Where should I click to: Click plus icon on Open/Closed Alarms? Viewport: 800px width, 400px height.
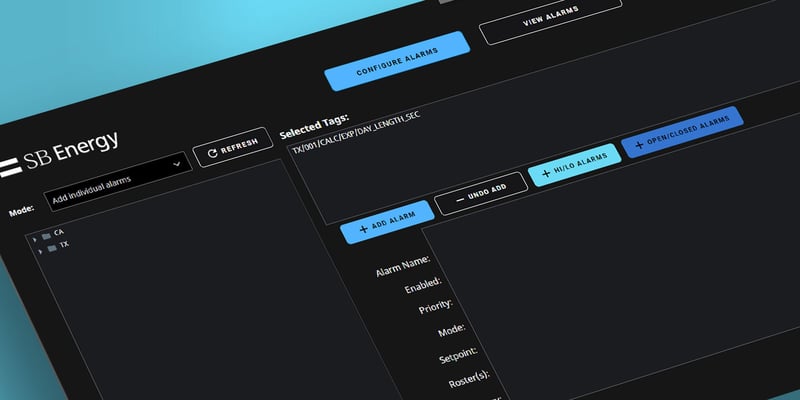pos(639,145)
